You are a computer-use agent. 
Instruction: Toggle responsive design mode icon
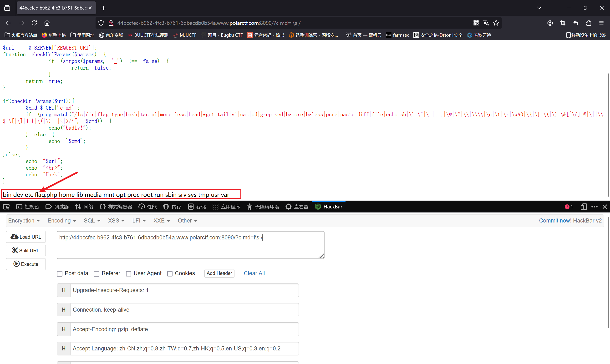584,207
